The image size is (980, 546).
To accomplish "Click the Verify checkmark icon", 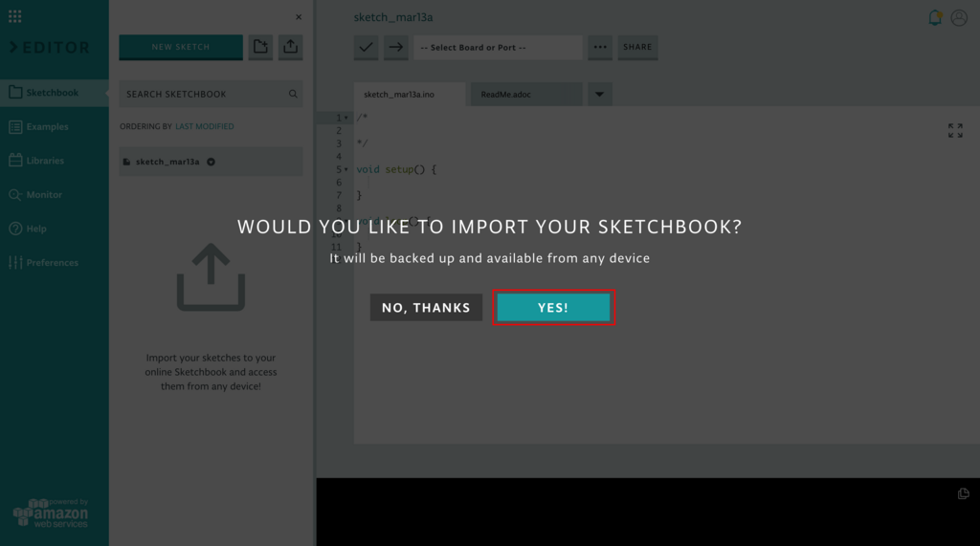I will click(x=366, y=47).
